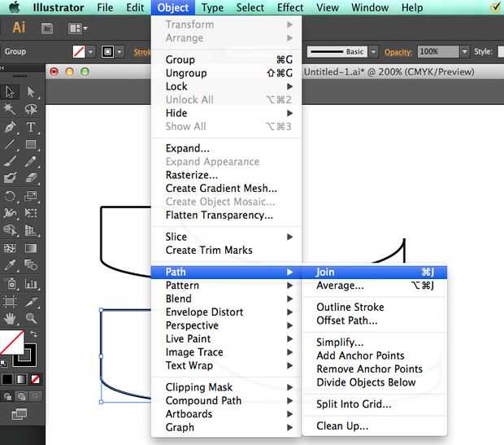Select the Blob Brush tool
The height and width of the screenshot is (445, 504).
click(10, 178)
